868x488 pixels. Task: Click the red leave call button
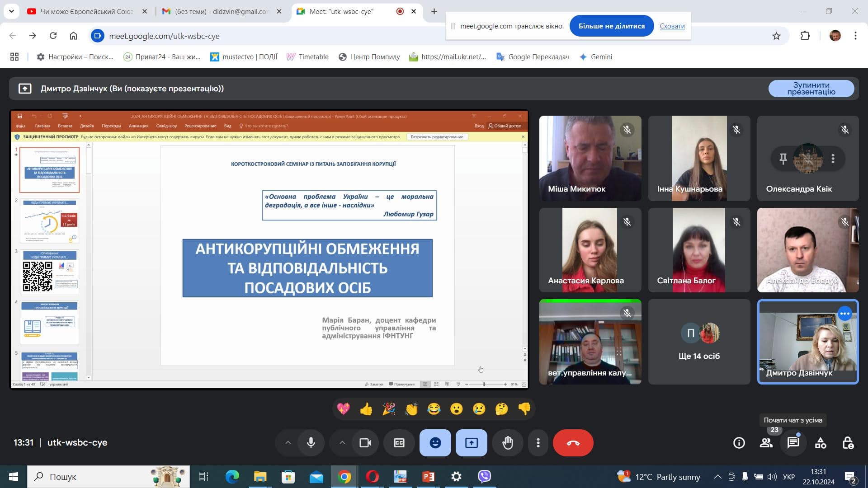[573, 443]
